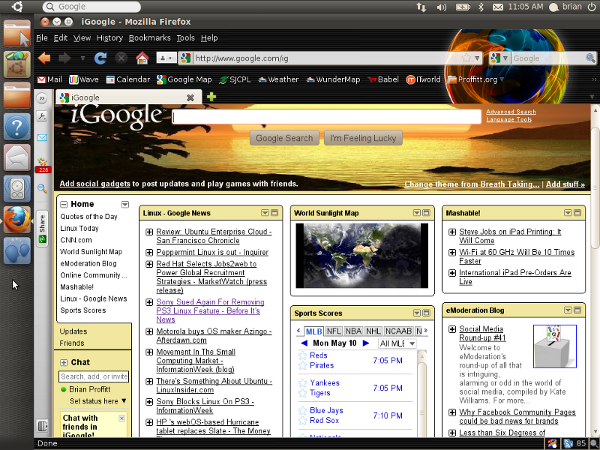This screenshot has width=600, height=450.
Task: Favorite the Red Sox team star
Action: pyautogui.click(x=303, y=421)
